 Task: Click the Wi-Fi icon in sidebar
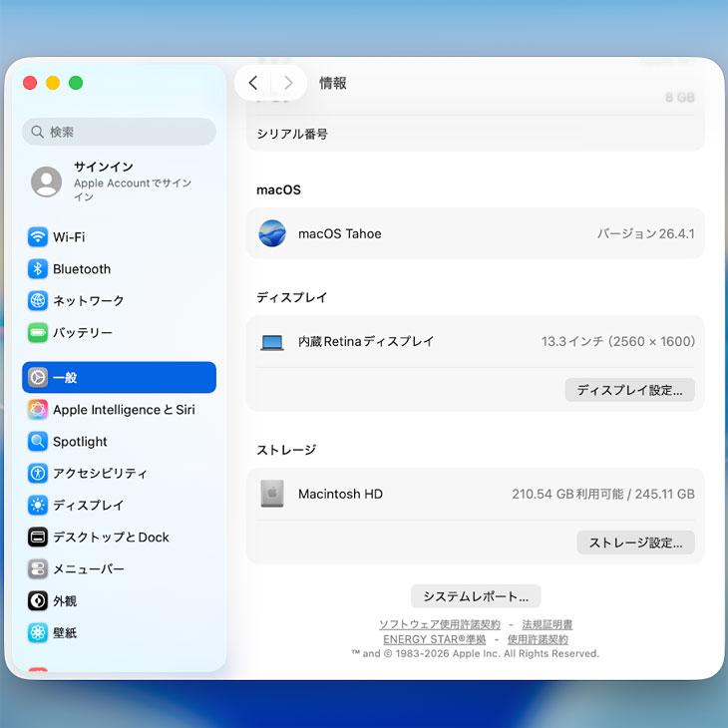[38, 236]
